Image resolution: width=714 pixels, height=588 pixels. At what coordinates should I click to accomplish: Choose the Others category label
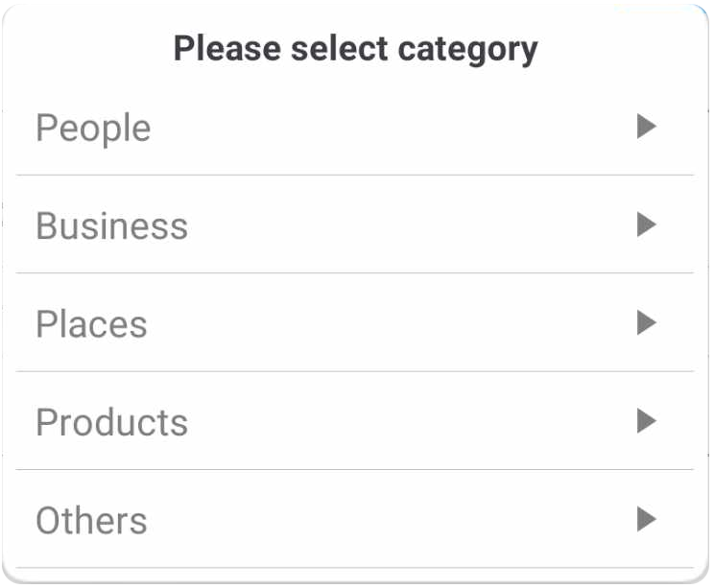[x=91, y=521]
